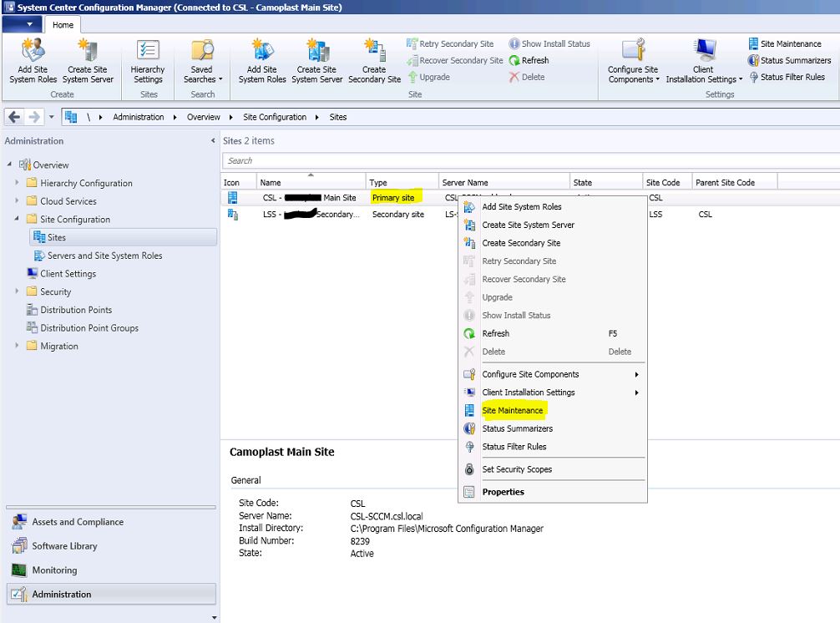The width and height of the screenshot is (840, 623).
Task: Switch to Monitoring workspace
Action: (111, 570)
